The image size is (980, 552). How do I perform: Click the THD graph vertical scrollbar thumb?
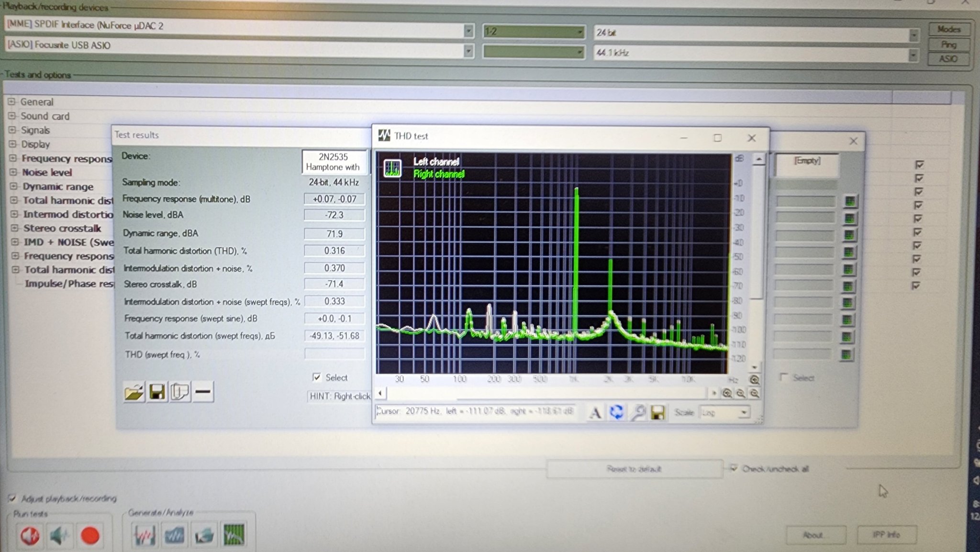(757, 232)
